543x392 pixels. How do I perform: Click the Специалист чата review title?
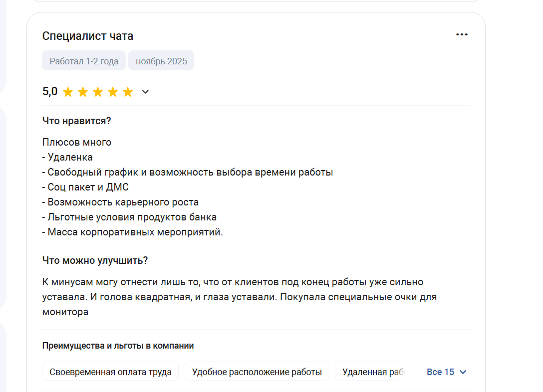pyautogui.click(x=88, y=36)
